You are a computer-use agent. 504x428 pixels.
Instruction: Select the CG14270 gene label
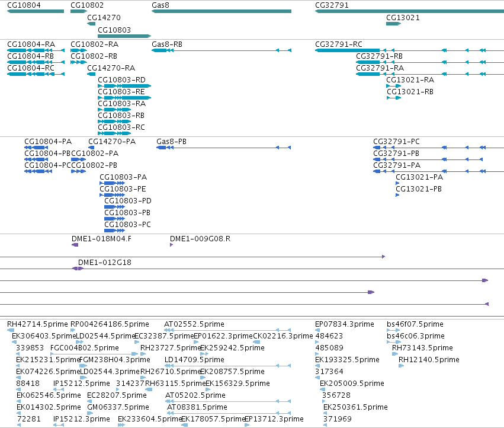click(104, 17)
